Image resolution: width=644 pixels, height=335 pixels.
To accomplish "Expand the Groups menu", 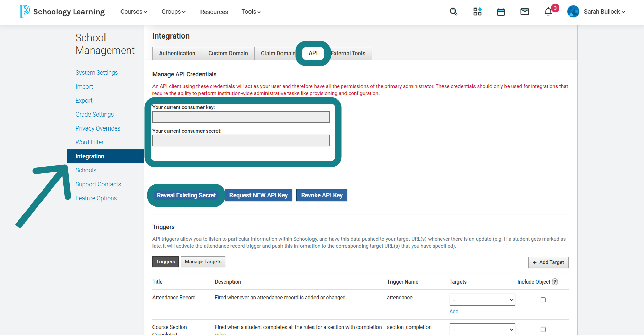I will 174,12.
